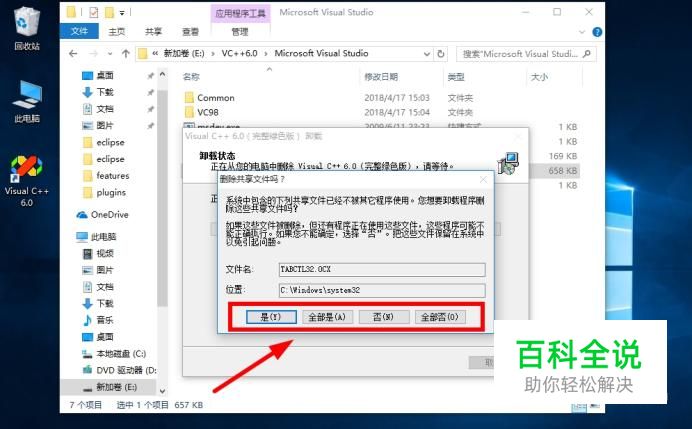Select 全部否(O) to keep all files
Viewport: 692px width, 429px height.
(440, 317)
